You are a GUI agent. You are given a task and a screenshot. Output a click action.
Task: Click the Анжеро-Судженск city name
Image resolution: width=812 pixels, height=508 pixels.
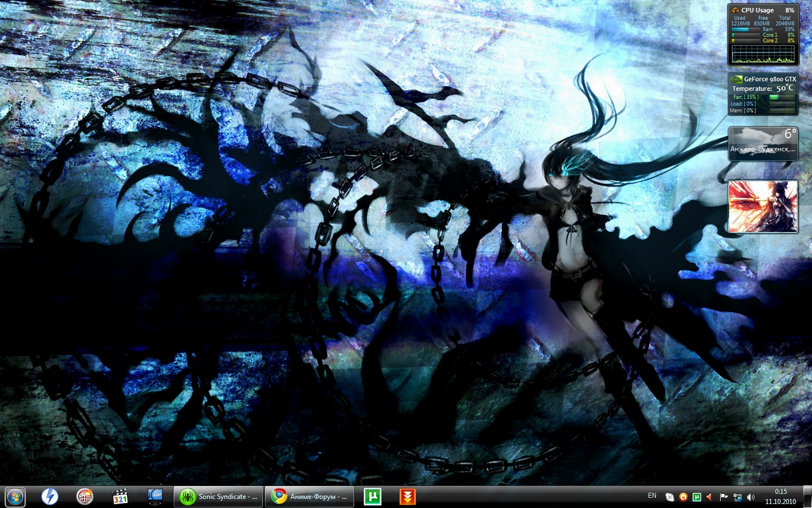click(762, 149)
